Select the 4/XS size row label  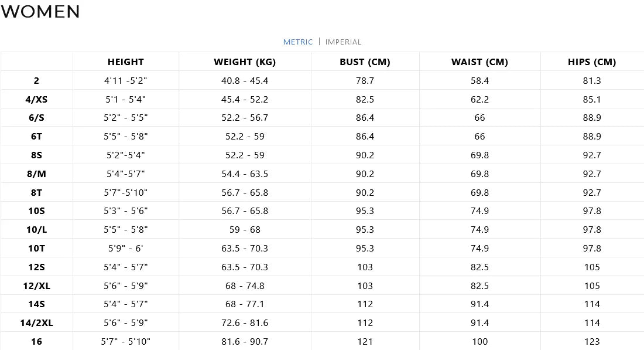click(36, 100)
